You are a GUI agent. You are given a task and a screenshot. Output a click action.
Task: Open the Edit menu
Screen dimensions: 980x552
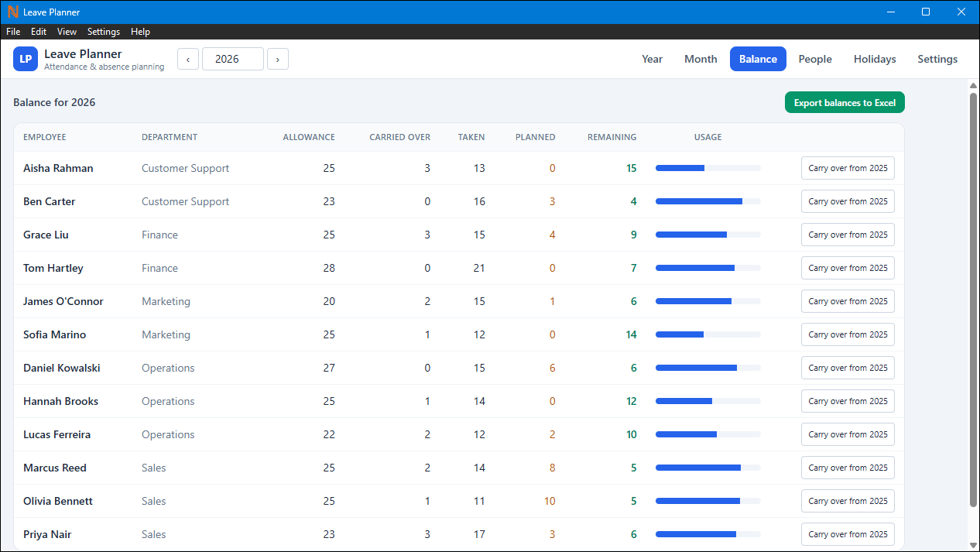(39, 32)
